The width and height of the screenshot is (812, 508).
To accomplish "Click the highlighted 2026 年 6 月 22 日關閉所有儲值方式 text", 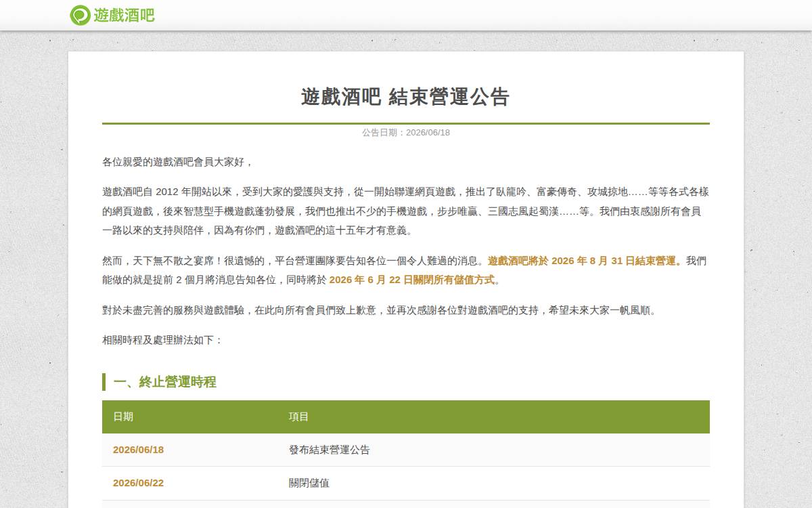I will (x=414, y=280).
